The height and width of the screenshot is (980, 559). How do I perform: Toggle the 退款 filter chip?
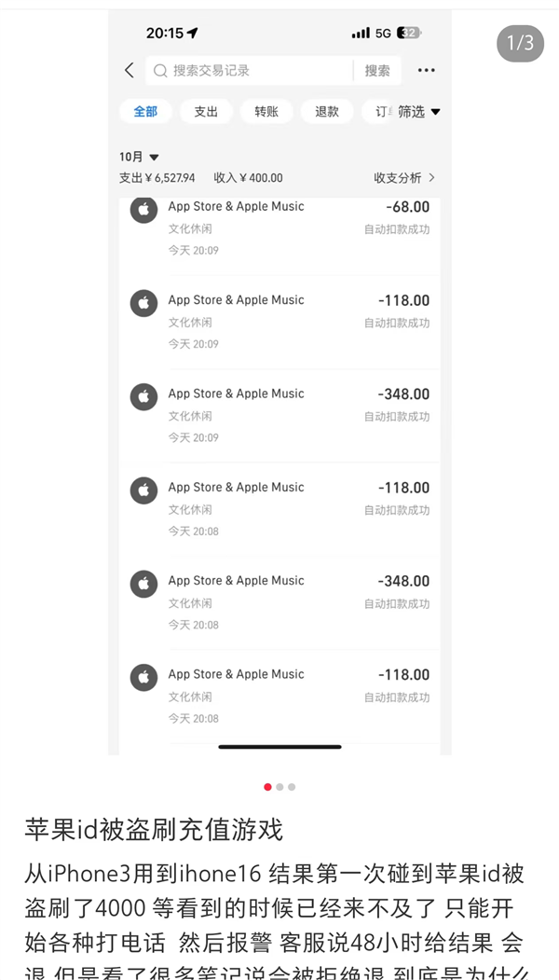[x=327, y=111]
